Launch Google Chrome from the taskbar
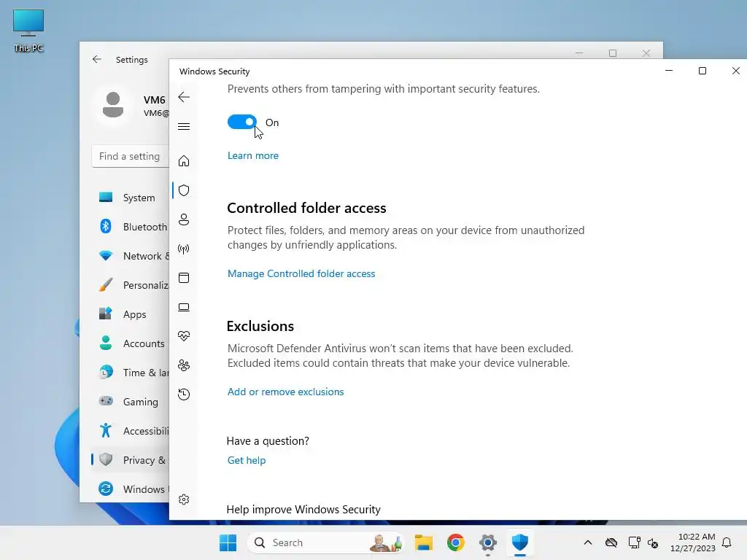 [456, 542]
